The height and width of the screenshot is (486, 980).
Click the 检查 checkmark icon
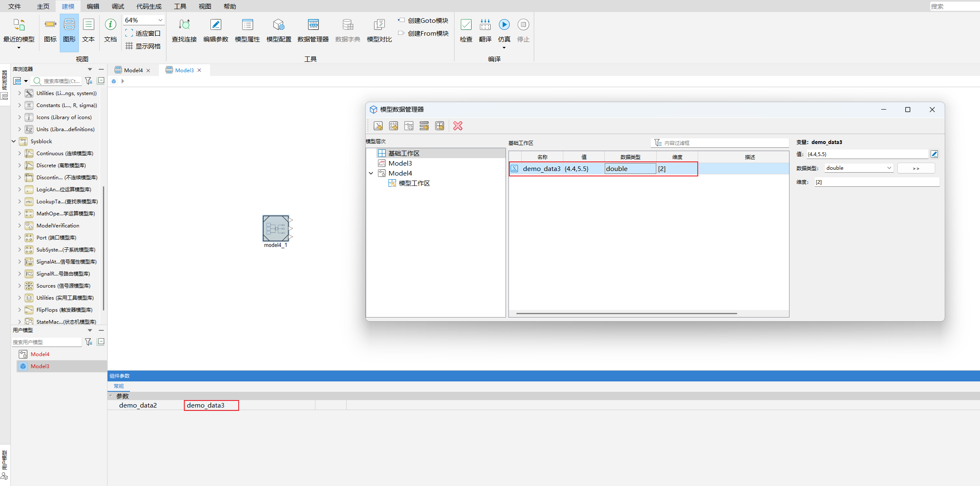pos(466,25)
